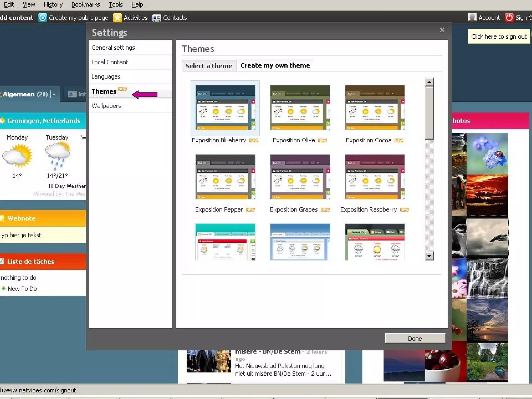This screenshot has width=532, height=399.
Task: Click the green plus New To Do icon
Action: point(4,289)
